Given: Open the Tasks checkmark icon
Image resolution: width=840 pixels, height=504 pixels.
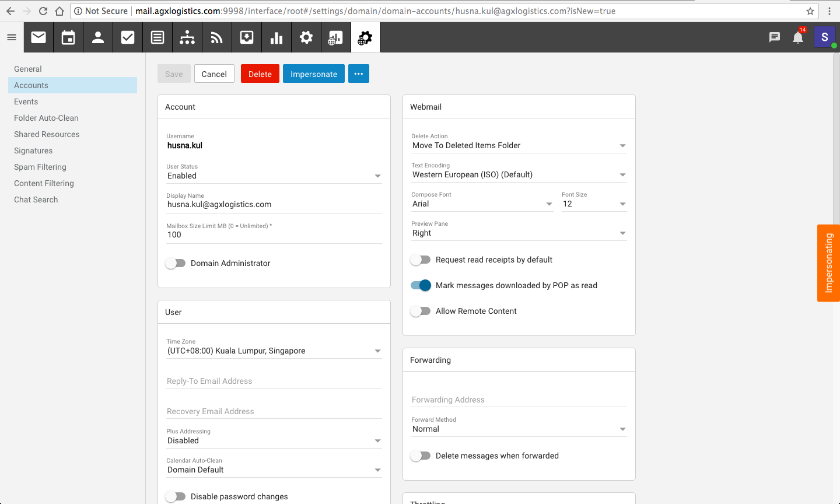Looking at the screenshot, I should (128, 38).
